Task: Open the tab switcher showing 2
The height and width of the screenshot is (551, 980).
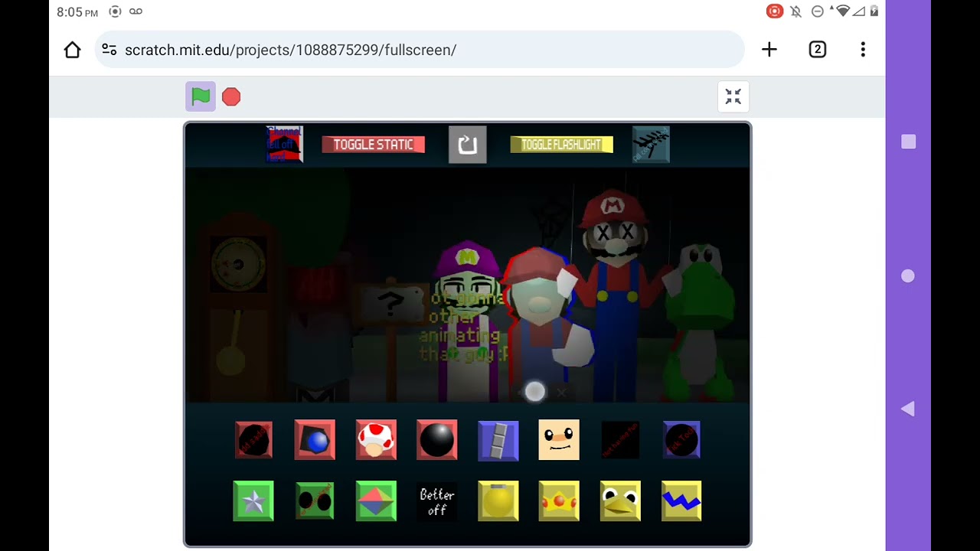Action: [x=817, y=50]
